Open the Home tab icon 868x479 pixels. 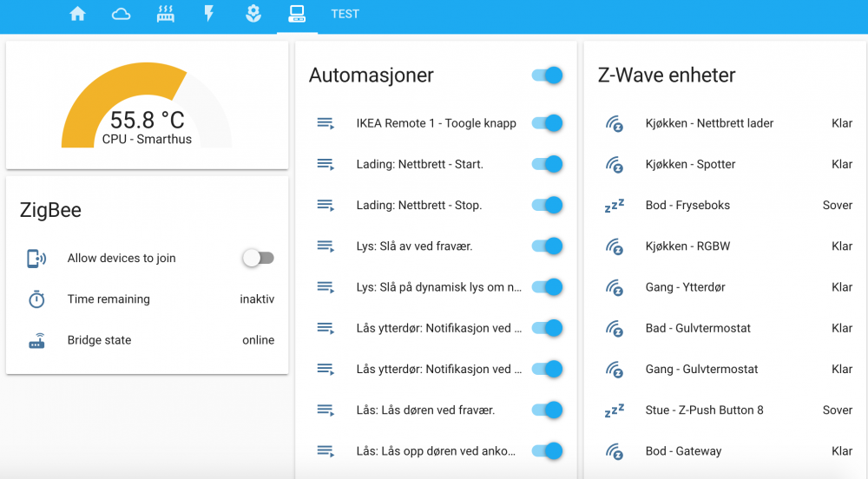pyautogui.click(x=78, y=14)
